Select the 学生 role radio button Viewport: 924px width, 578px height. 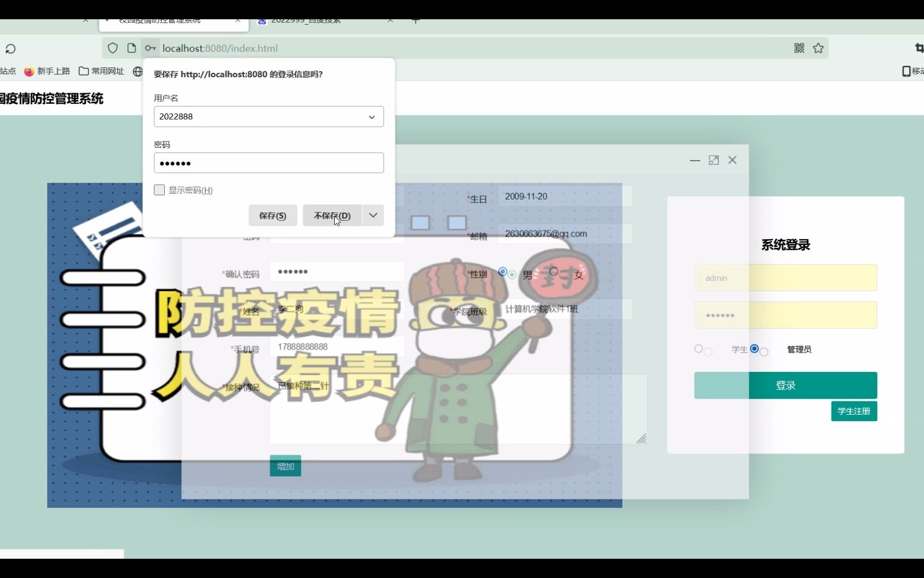point(698,349)
